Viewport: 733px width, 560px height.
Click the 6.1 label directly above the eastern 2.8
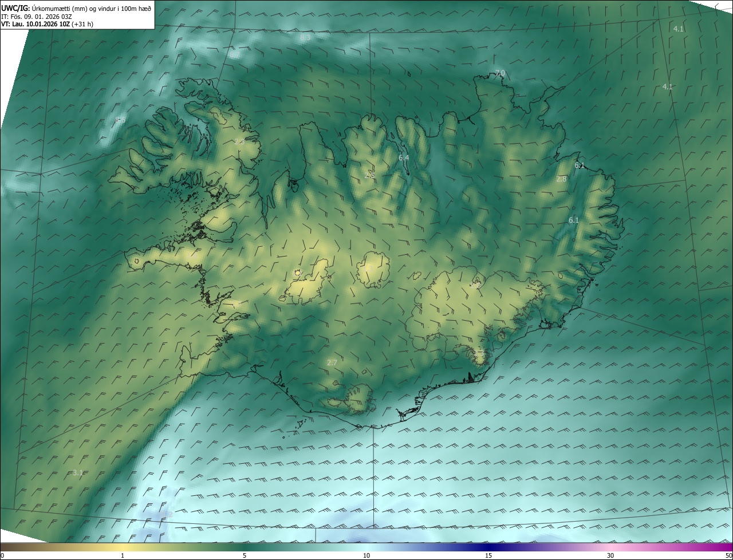click(x=580, y=165)
